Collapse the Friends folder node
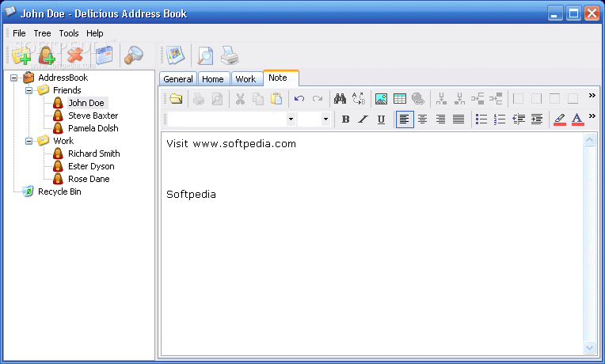 pyautogui.click(x=29, y=91)
